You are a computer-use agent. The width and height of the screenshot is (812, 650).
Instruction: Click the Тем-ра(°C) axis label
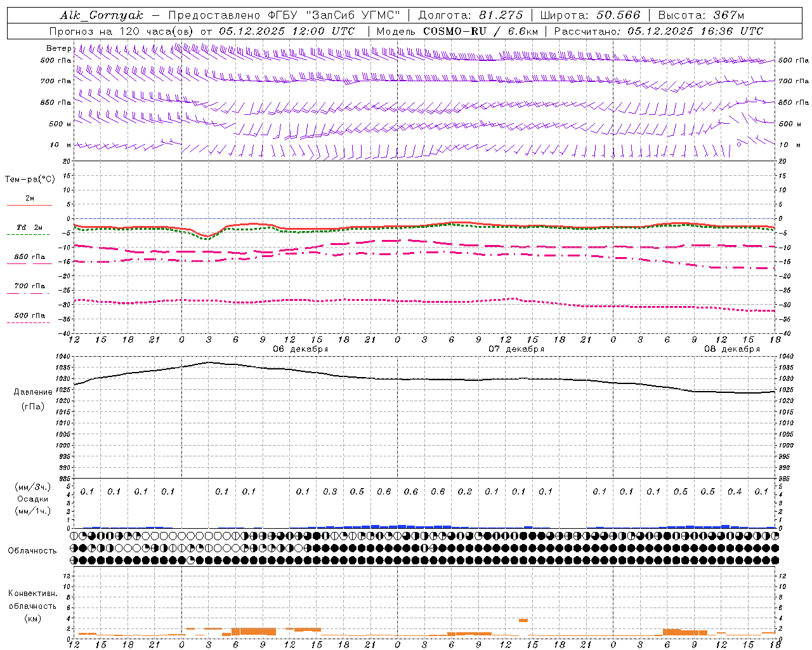point(30,180)
